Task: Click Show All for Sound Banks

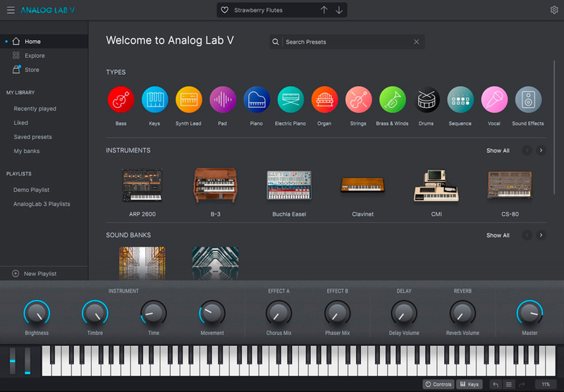Action: coord(498,235)
